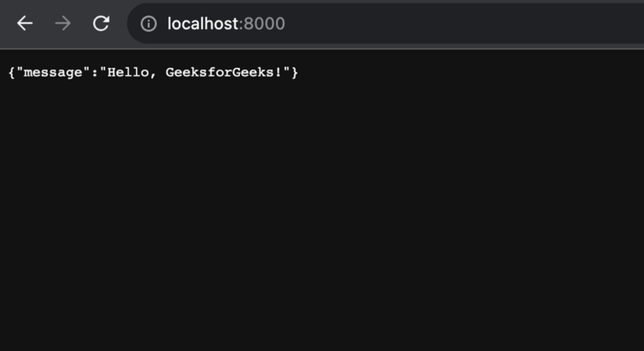This screenshot has height=351, width=644.
Task: Click the empty dark page area below the JSON
Action: pyautogui.click(x=322, y=218)
